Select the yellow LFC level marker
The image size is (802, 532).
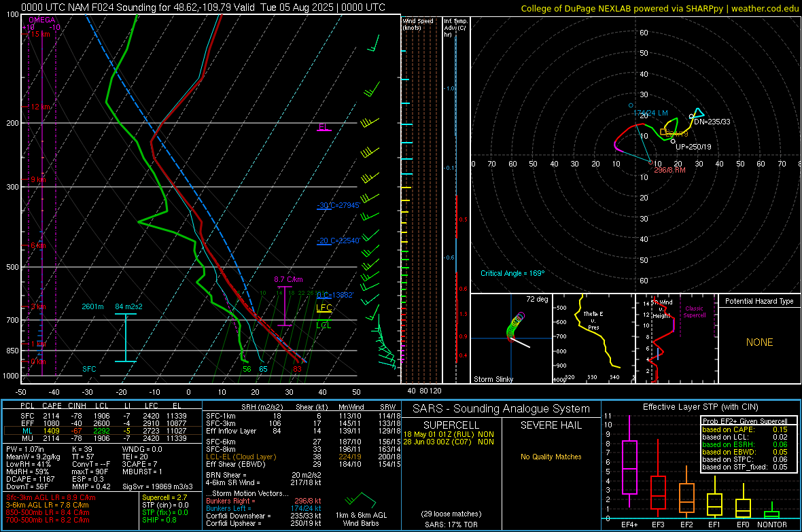click(x=324, y=307)
